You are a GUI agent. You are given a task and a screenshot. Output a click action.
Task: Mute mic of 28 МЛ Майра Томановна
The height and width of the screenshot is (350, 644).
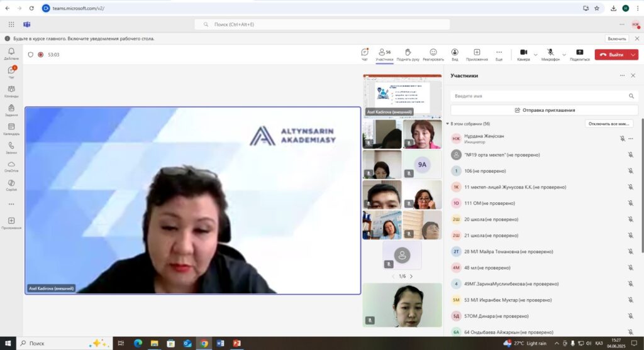tap(630, 251)
